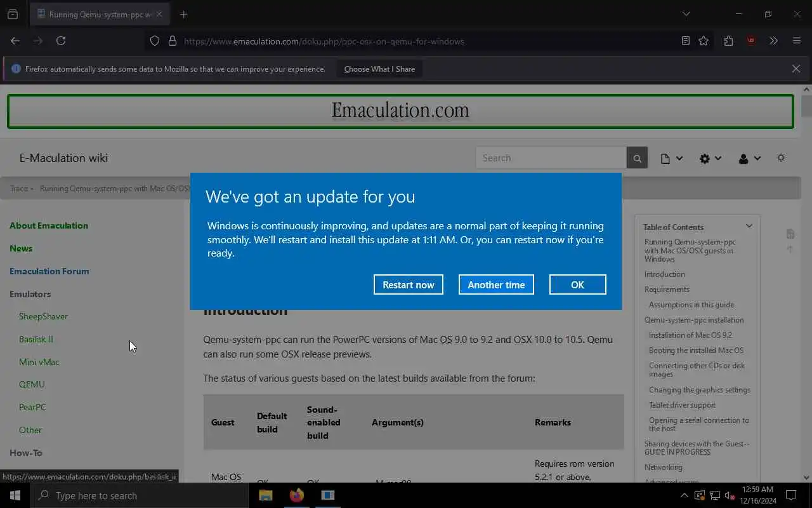
Task: Open the clock showing 12:59 AM
Action: [757, 495]
